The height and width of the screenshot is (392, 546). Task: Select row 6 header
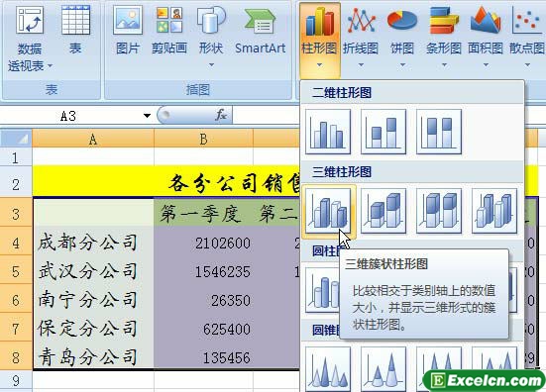(16, 299)
